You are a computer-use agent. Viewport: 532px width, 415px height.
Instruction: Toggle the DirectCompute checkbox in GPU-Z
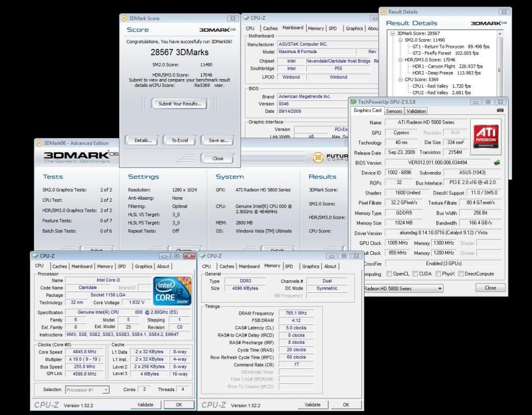(461, 274)
